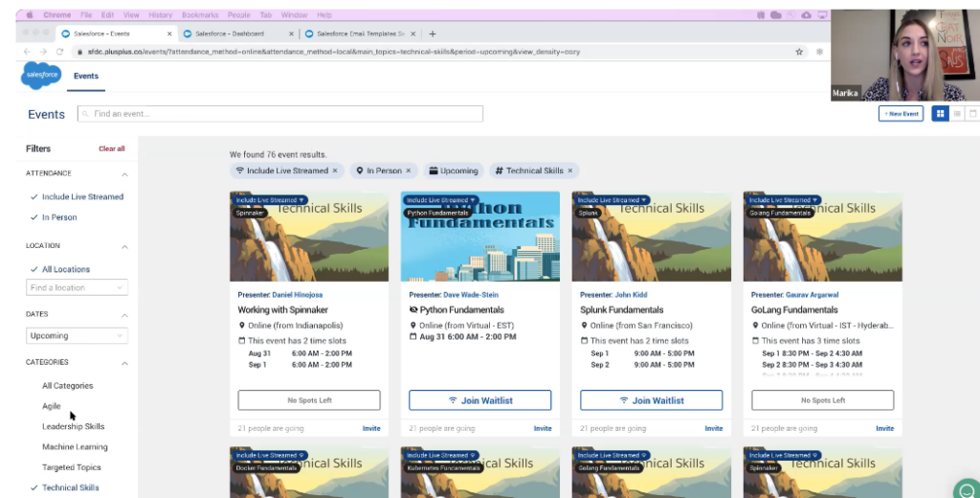The image size is (980, 498).
Task: Click the browser address bar
Action: point(432,52)
